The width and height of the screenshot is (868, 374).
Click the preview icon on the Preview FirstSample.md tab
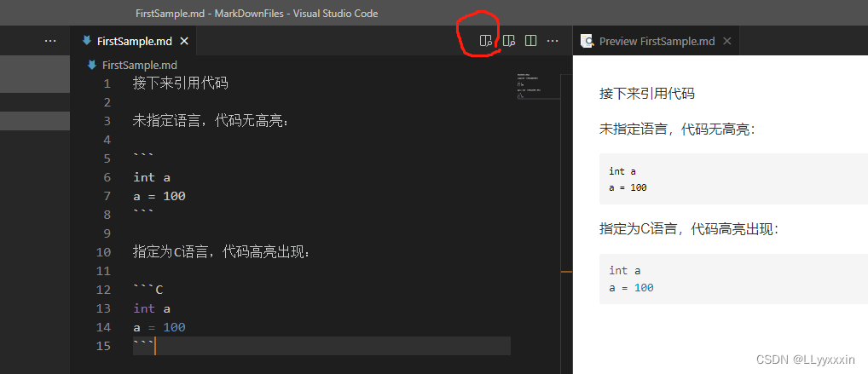pyautogui.click(x=587, y=41)
